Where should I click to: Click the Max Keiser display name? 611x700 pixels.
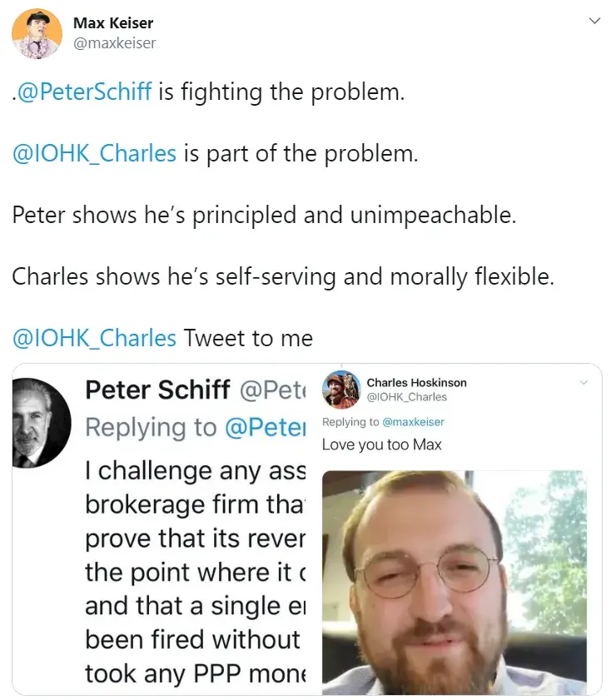(113, 22)
